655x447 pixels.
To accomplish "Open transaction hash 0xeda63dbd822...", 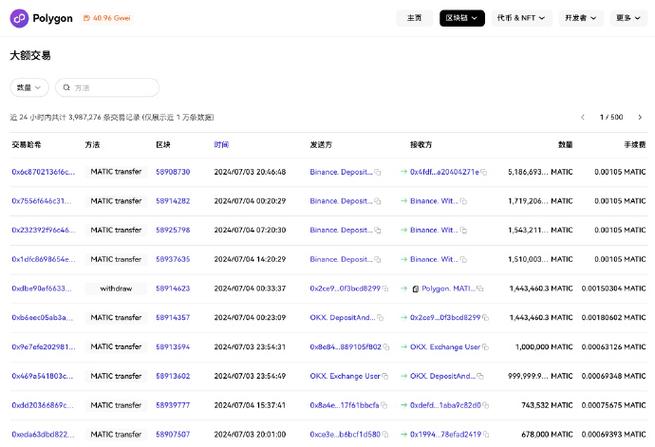I will tap(43, 434).
